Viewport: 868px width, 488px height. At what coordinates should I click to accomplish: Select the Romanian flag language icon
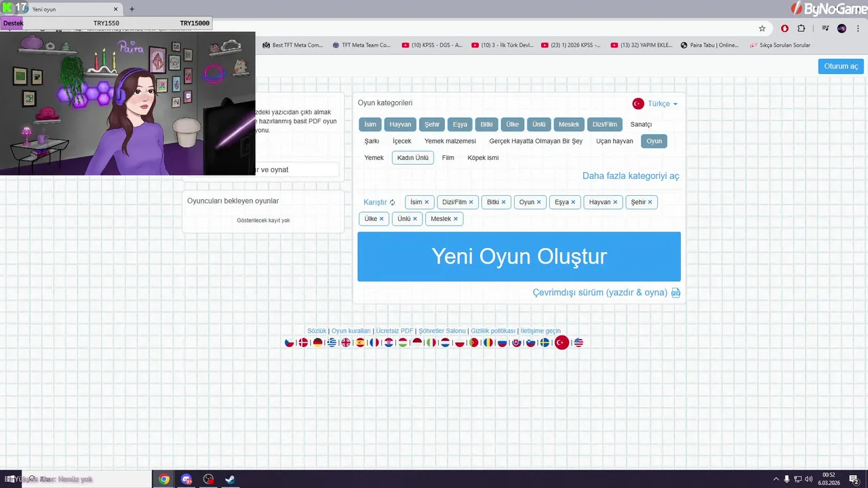pyautogui.click(x=488, y=343)
